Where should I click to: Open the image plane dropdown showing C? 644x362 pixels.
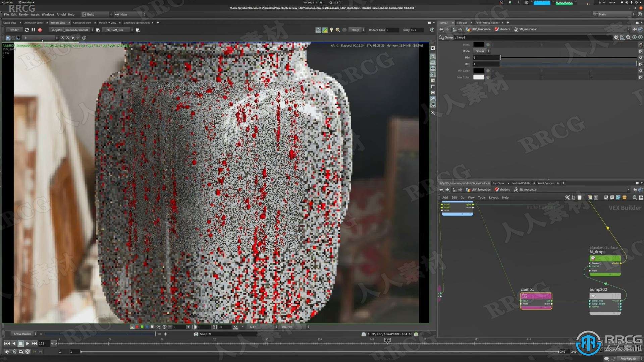(x=41, y=38)
